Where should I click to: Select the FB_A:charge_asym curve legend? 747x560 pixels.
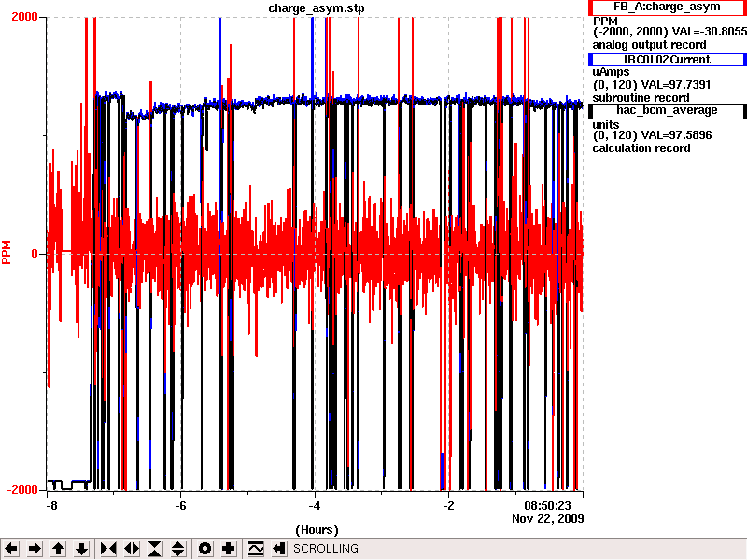(x=668, y=7)
